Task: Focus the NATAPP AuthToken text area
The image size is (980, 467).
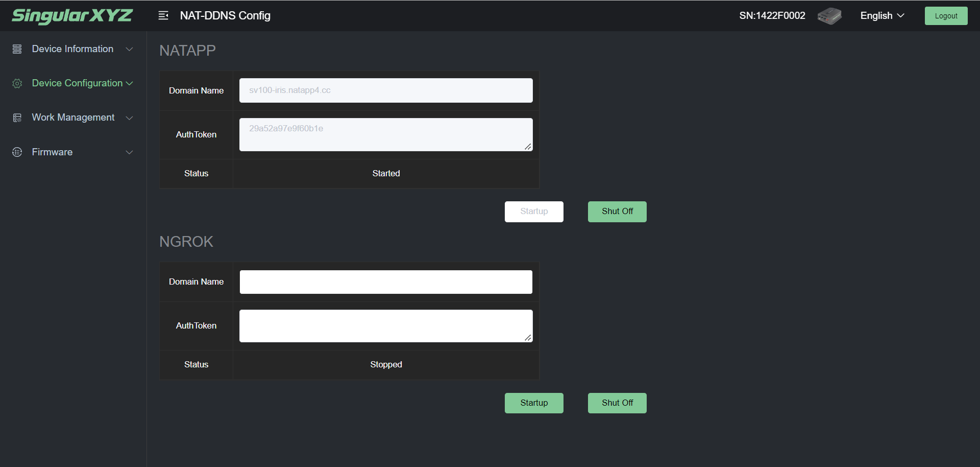Action: [386, 134]
